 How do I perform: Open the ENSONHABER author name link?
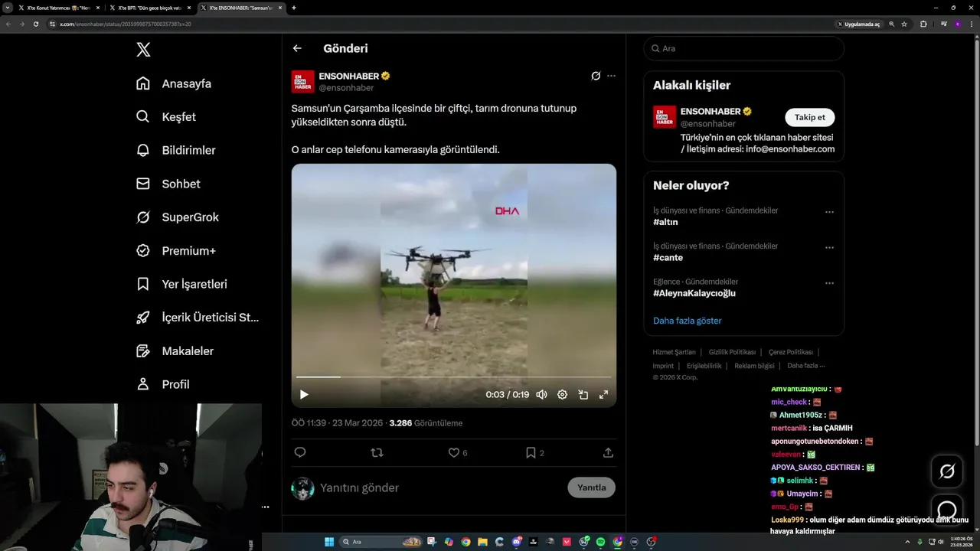pyautogui.click(x=349, y=76)
